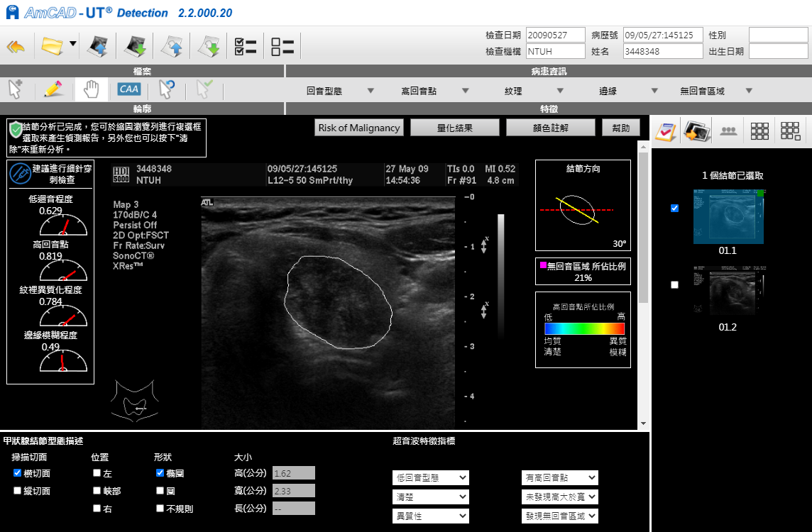
Task: Open the clipboard report icon
Action: pyautogui.click(x=666, y=131)
